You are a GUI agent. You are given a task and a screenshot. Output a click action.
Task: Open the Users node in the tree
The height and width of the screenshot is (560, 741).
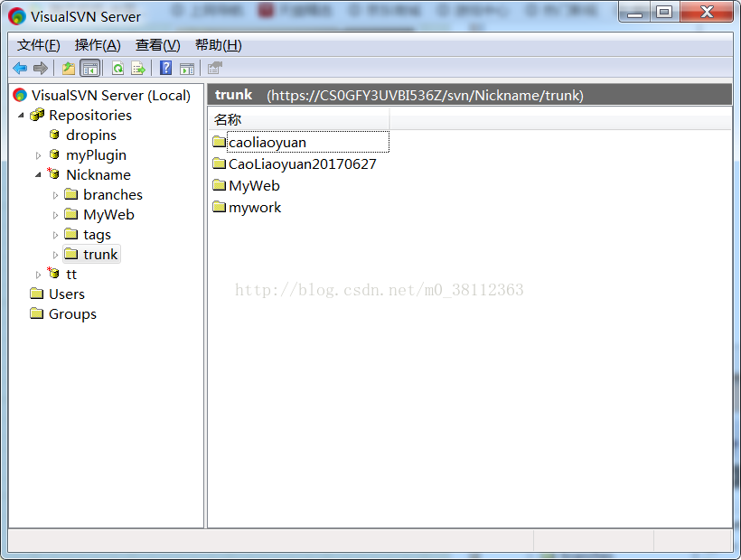67,294
